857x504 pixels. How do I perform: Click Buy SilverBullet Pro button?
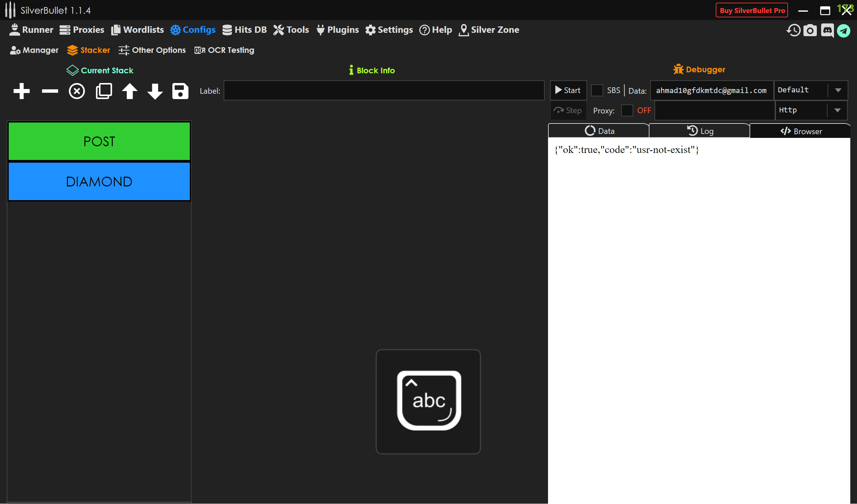coord(752,11)
